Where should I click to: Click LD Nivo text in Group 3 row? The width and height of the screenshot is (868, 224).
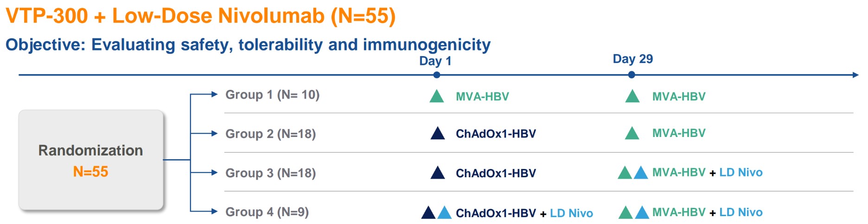pyautogui.click(x=740, y=173)
